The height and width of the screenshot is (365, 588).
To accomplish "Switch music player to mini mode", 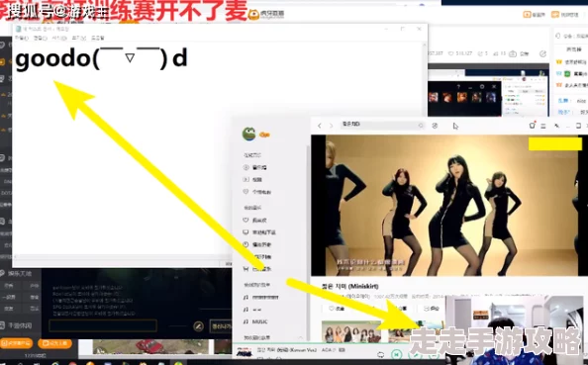I will point(556,126).
